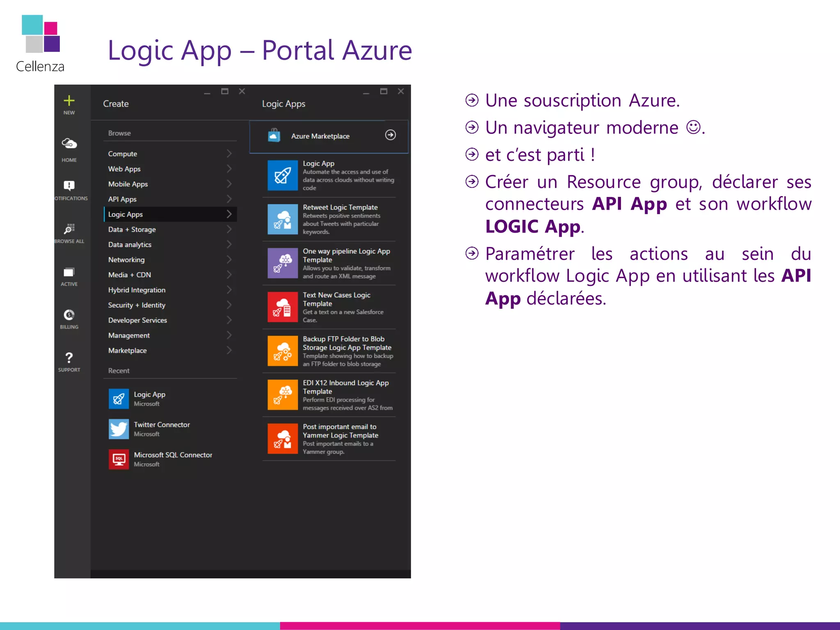This screenshot has height=630, width=840.
Task: Open Retweet Logic Template title
Action: [340, 207]
